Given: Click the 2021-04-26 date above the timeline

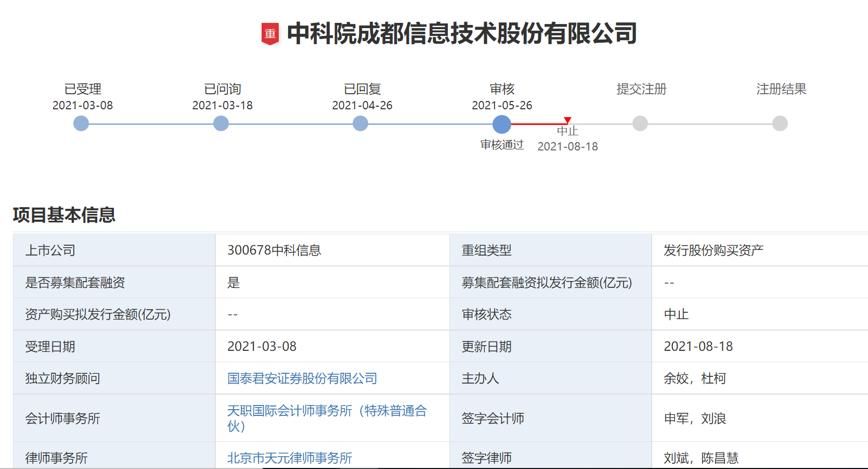Looking at the screenshot, I should 362,105.
